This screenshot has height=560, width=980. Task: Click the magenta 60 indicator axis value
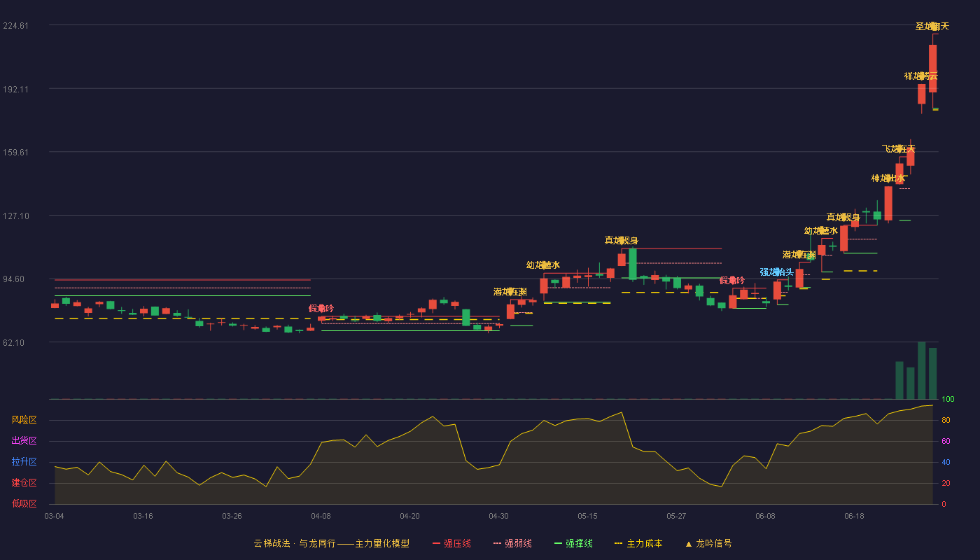tap(945, 441)
